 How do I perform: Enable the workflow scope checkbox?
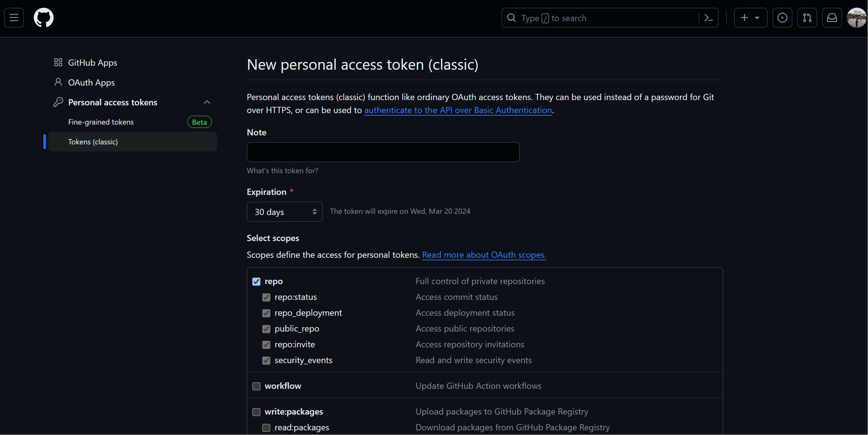pyautogui.click(x=256, y=386)
